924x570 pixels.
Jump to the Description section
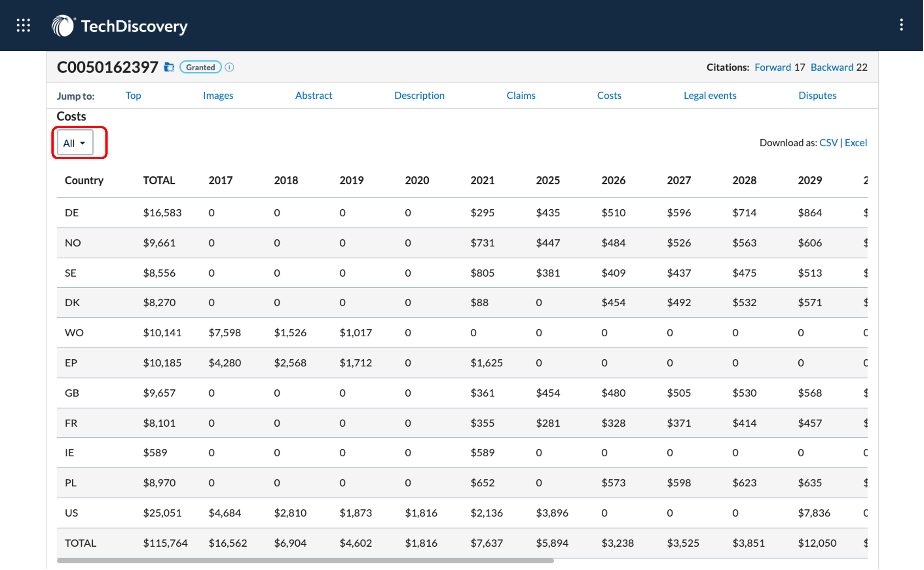[x=419, y=95]
